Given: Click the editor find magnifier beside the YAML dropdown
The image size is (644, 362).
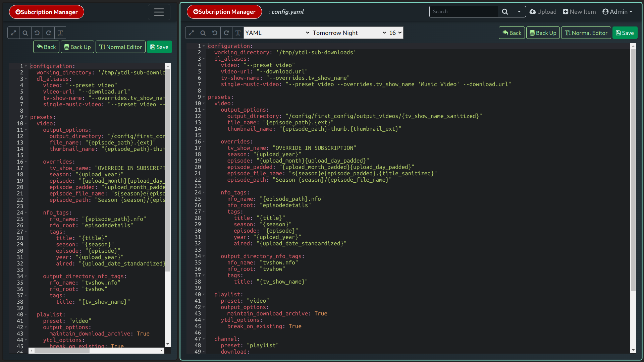Looking at the screenshot, I should point(203,33).
